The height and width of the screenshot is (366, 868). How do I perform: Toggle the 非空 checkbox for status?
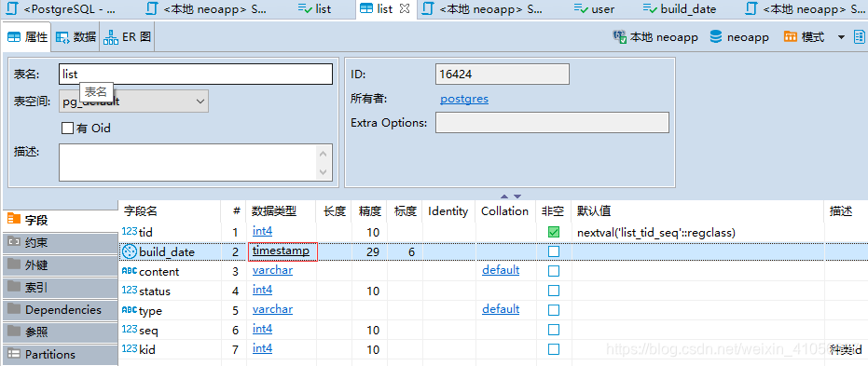point(554,291)
